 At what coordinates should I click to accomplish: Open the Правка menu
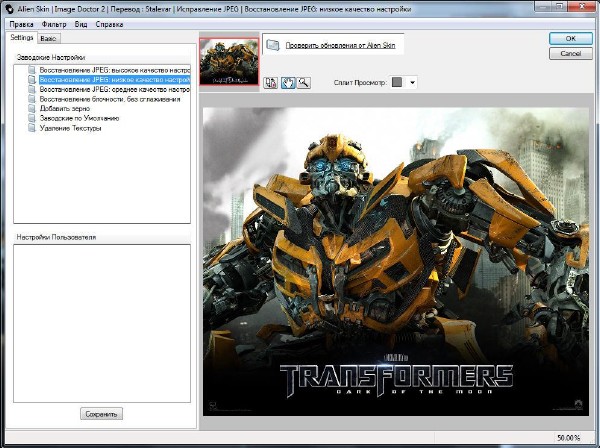click(20, 23)
